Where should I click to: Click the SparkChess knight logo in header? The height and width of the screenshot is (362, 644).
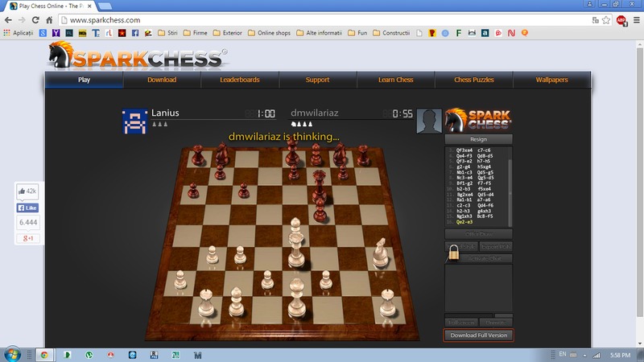[60, 55]
